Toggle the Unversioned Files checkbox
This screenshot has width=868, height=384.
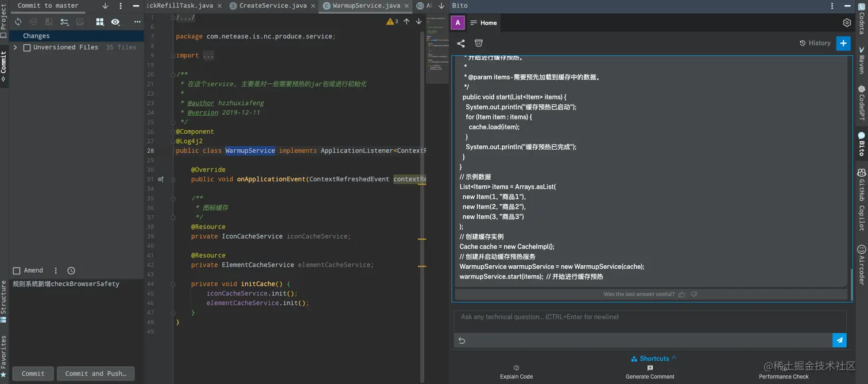[x=27, y=48]
